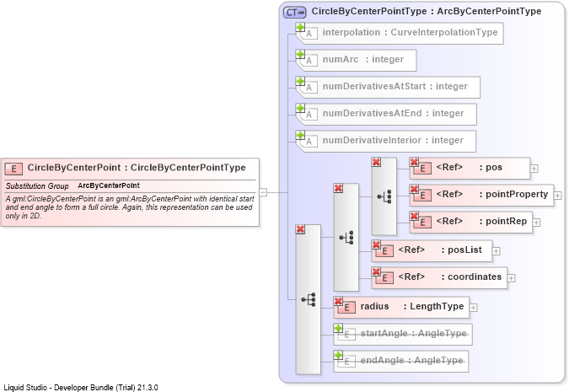Click the 'Substitution Group' label
This screenshot has width=569, height=392.
[x=37, y=186]
